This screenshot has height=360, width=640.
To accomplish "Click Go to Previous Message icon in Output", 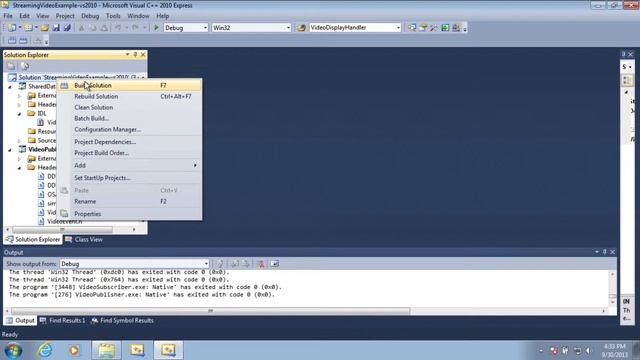I will [x=235, y=264].
